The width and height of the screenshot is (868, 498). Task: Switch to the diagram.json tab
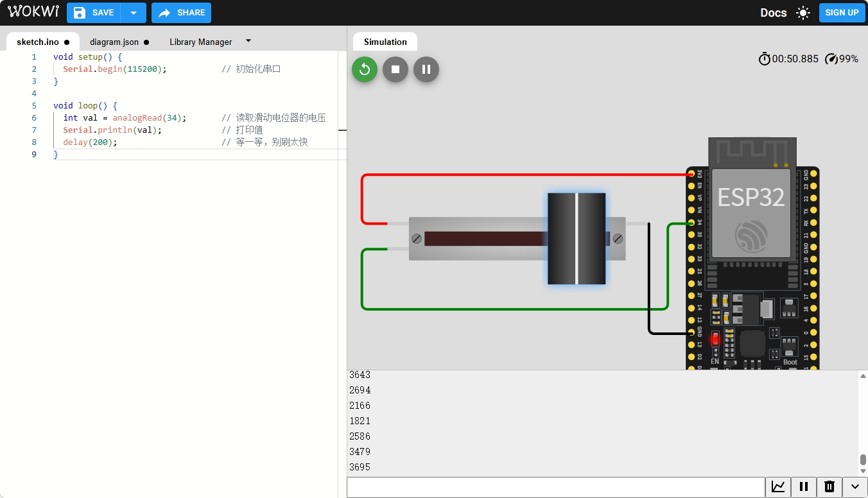pos(119,42)
